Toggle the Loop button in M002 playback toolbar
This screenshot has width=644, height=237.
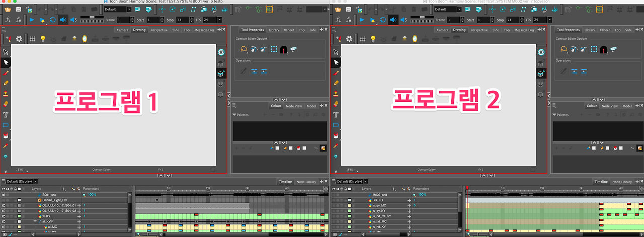click(383, 20)
